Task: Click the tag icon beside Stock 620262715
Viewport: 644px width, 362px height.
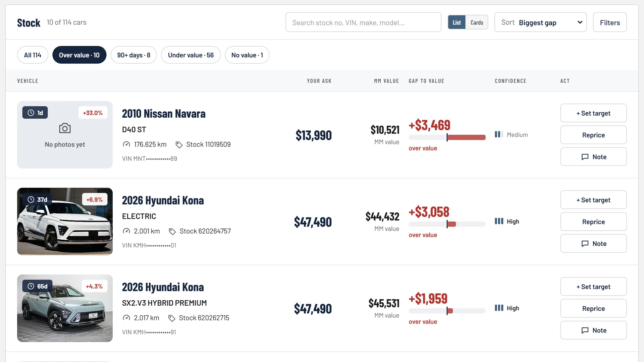Action: click(172, 318)
